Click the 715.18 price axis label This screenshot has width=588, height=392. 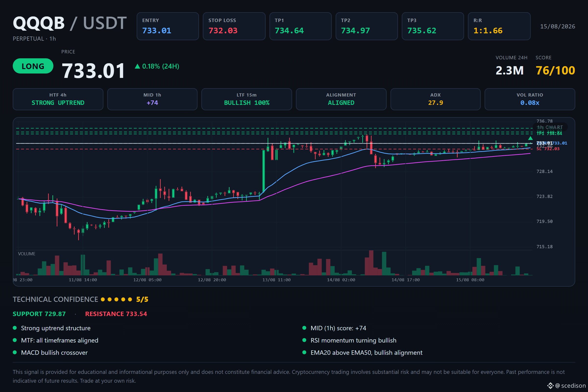[544, 247]
